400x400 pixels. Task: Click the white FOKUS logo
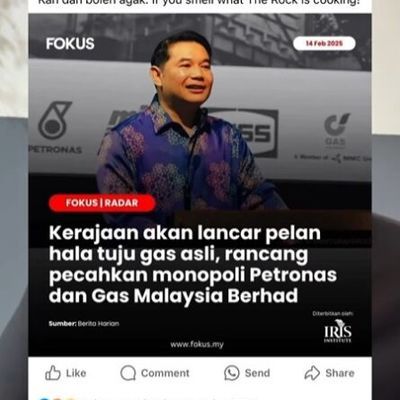pos(70,44)
